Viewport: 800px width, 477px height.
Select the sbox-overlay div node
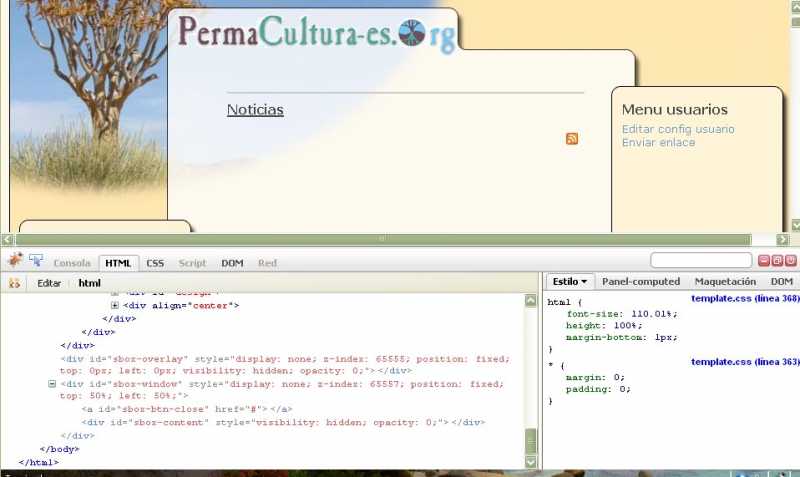point(285,365)
